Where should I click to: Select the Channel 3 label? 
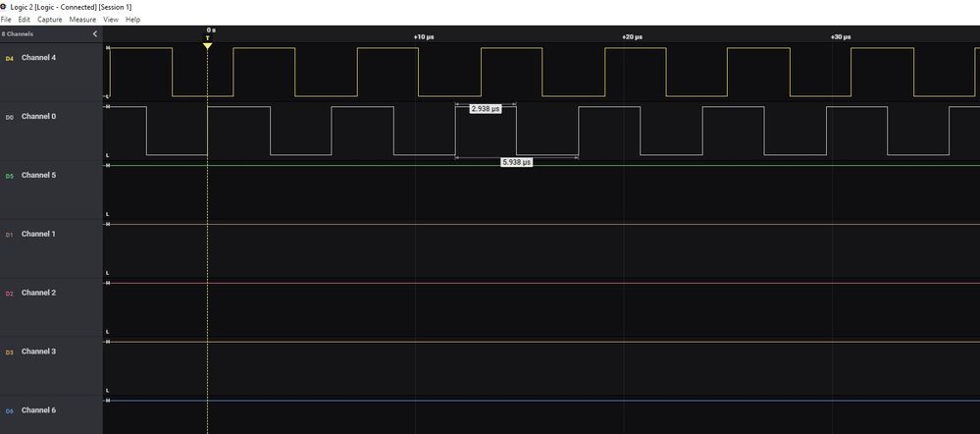tap(39, 352)
